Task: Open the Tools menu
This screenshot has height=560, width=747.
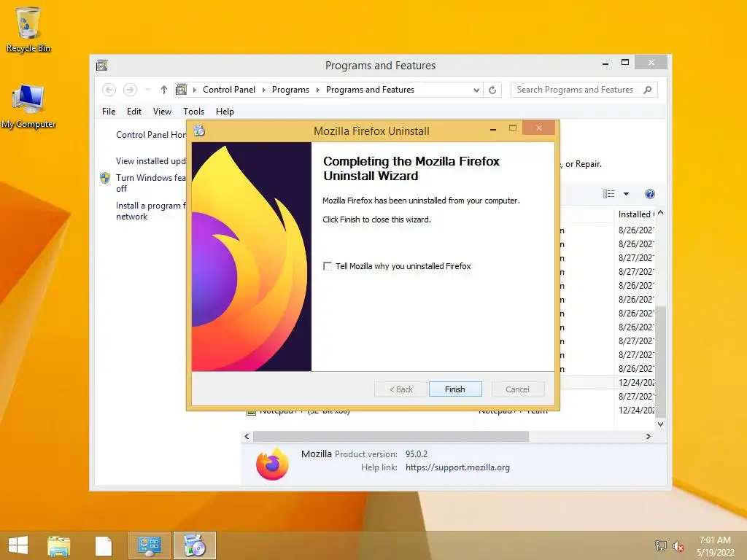Action: (193, 112)
